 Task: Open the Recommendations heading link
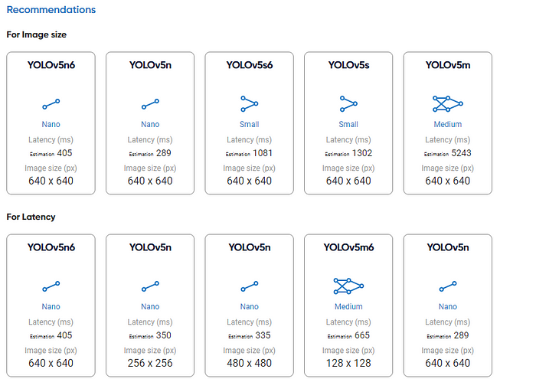(x=51, y=10)
